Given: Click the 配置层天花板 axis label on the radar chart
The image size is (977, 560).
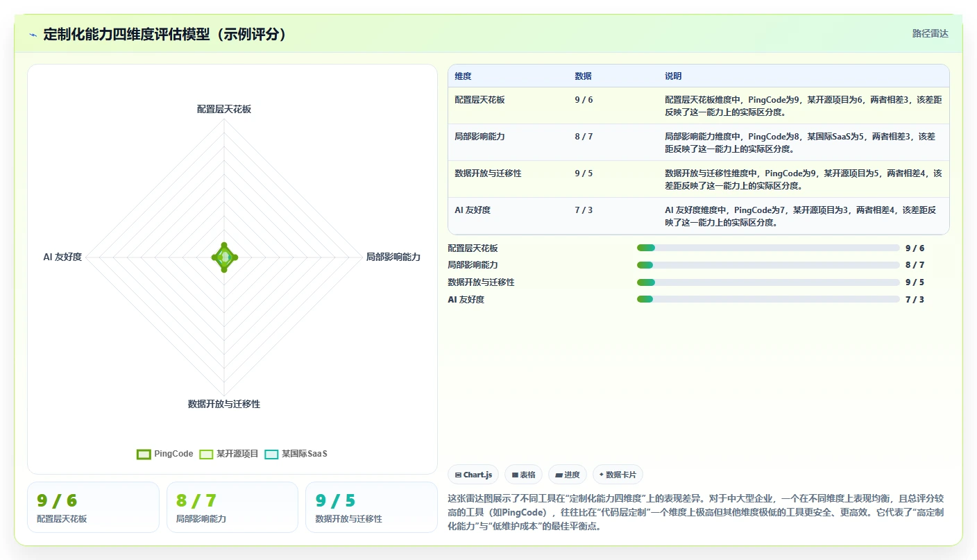Looking at the screenshot, I should [224, 109].
